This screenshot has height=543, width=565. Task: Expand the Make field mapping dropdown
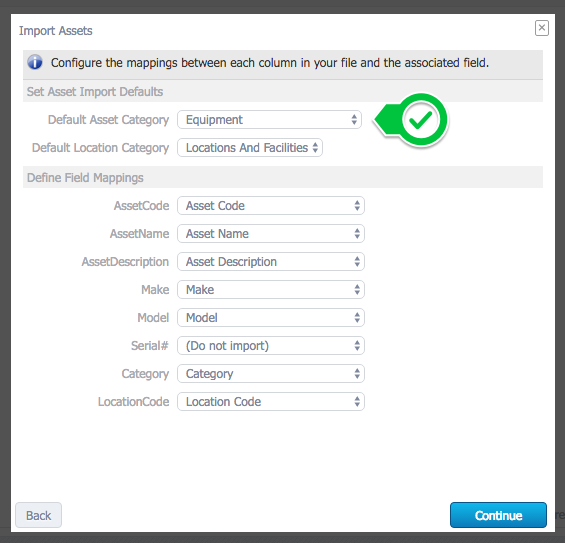pos(271,290)
